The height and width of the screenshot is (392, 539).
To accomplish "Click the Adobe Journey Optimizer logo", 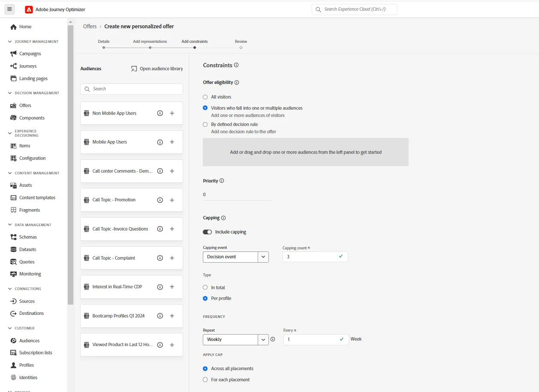I will click(x=29, y=9).
